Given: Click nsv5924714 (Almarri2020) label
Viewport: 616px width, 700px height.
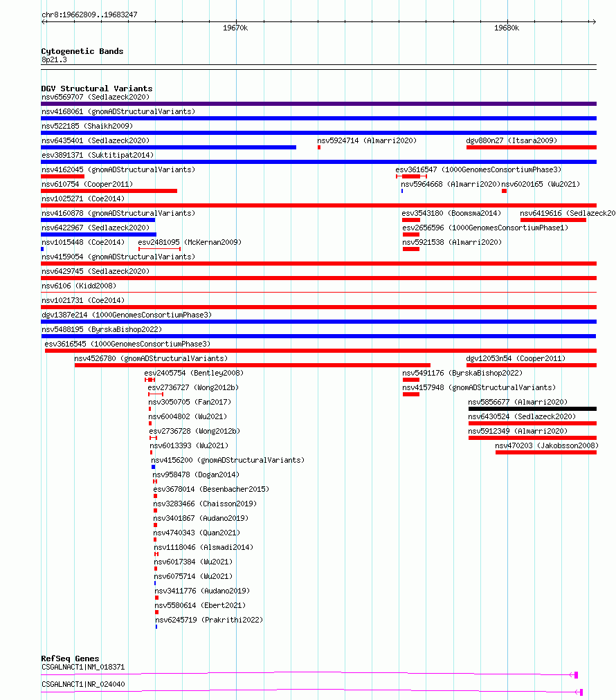Looking at the screenshot, I should pos(367,140).
